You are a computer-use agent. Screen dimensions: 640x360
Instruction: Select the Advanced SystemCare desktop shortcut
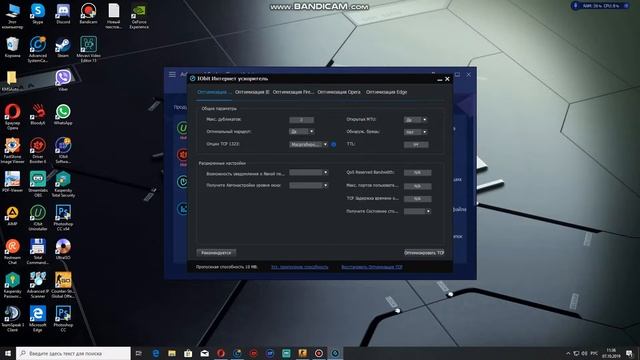38,49
